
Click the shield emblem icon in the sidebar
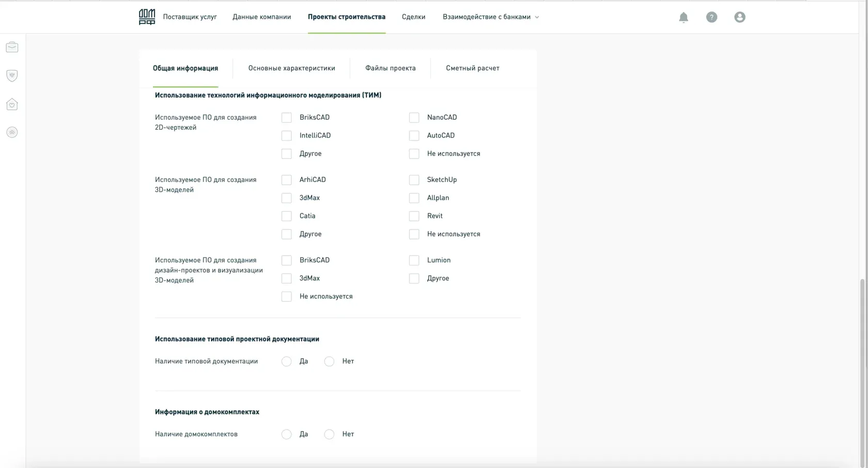[12, 76]
